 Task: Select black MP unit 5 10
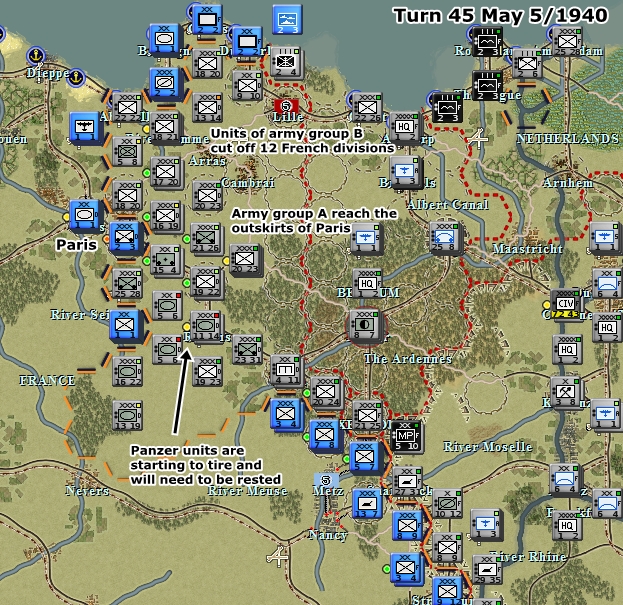406,437
